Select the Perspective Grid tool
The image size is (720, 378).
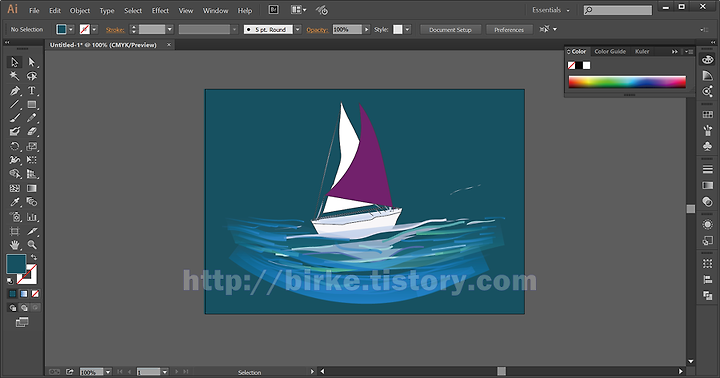pyautogui.click(x=32, y=174)
